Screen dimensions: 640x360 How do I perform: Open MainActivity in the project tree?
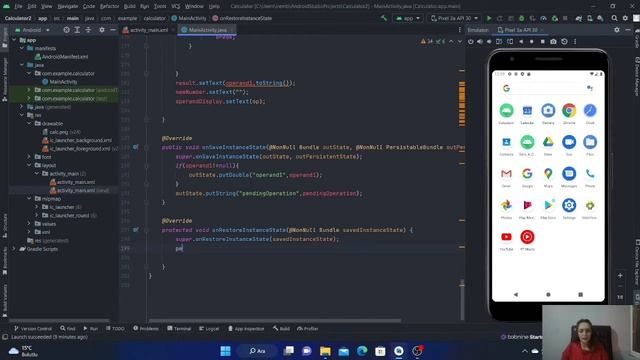point(60,82)
